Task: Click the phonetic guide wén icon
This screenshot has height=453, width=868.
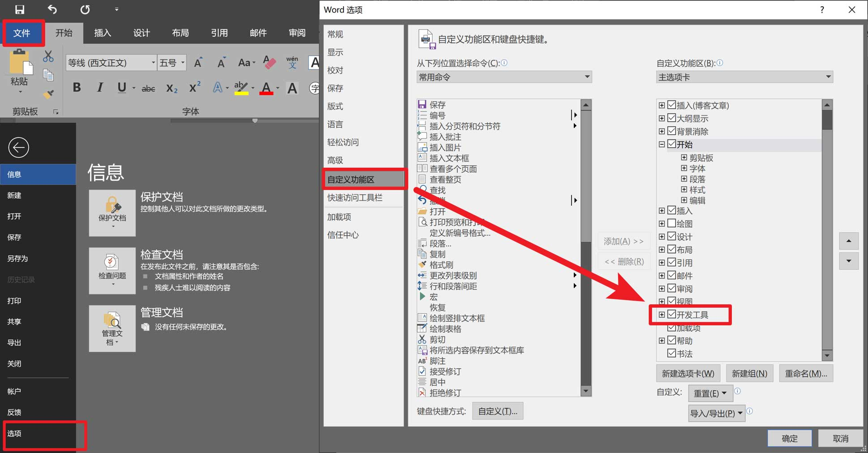Action: (292, 62)
